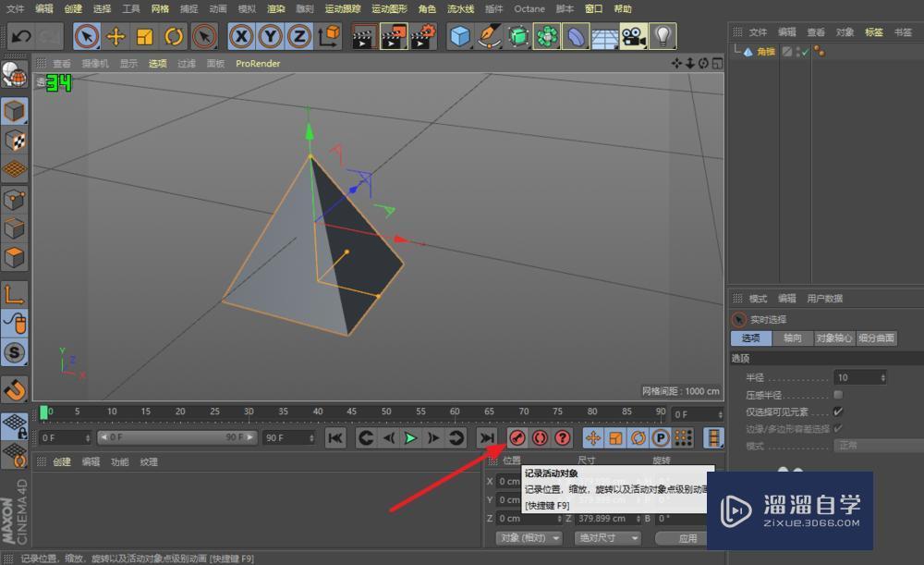Image resolution: width=924 pixels, height=565 pixels.
Task: Toggle the Z axis lock
Action: (x=298, y=37)
